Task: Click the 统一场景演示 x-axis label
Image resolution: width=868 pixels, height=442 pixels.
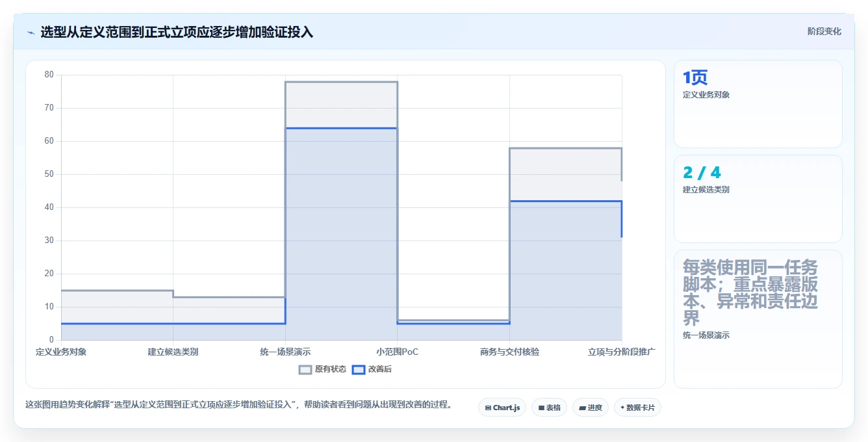Action: (x=285, y=352)
